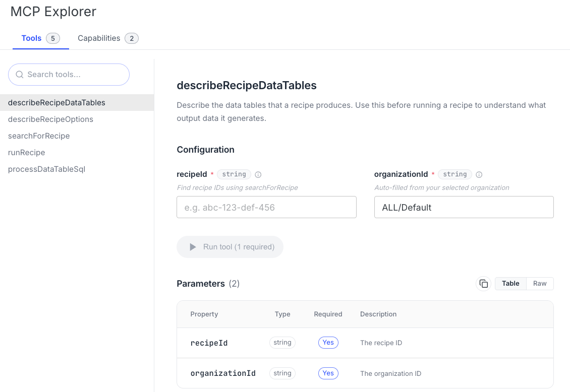This screenshot has width=570, height=392.
Task: Switch parameters view to Raw
Action: (x=540, y=284)
